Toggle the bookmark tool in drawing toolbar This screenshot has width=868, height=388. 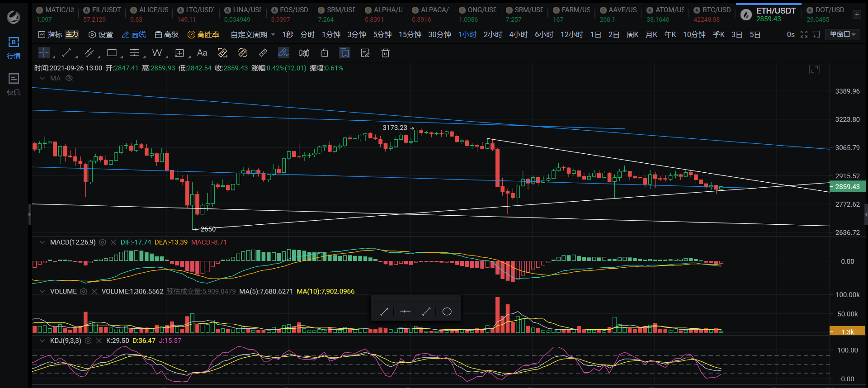[x=344, y=53]
